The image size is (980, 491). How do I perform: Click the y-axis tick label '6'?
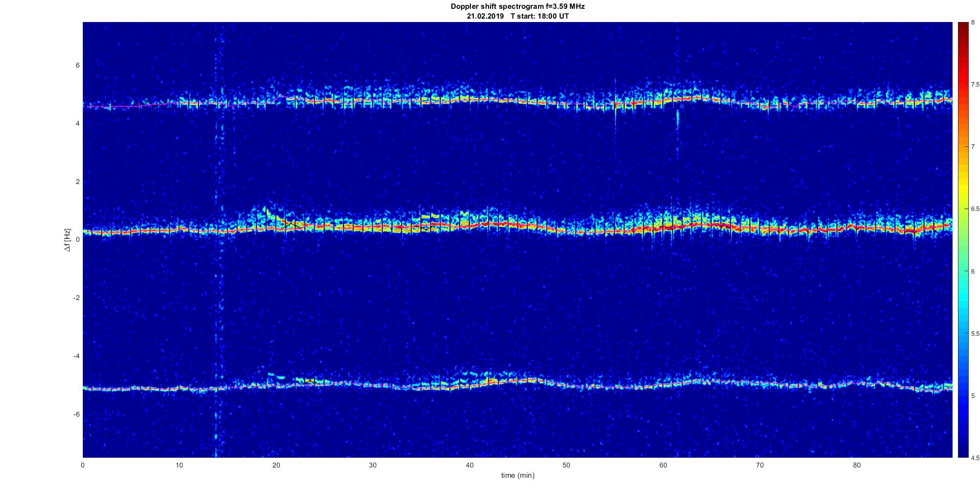point(77,66)
